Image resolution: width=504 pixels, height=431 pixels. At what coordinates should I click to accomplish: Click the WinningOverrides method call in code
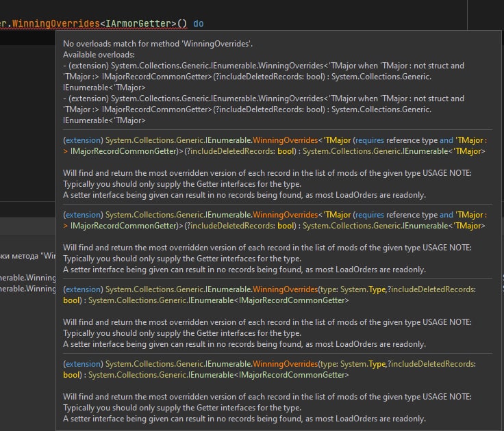point(56,23)
